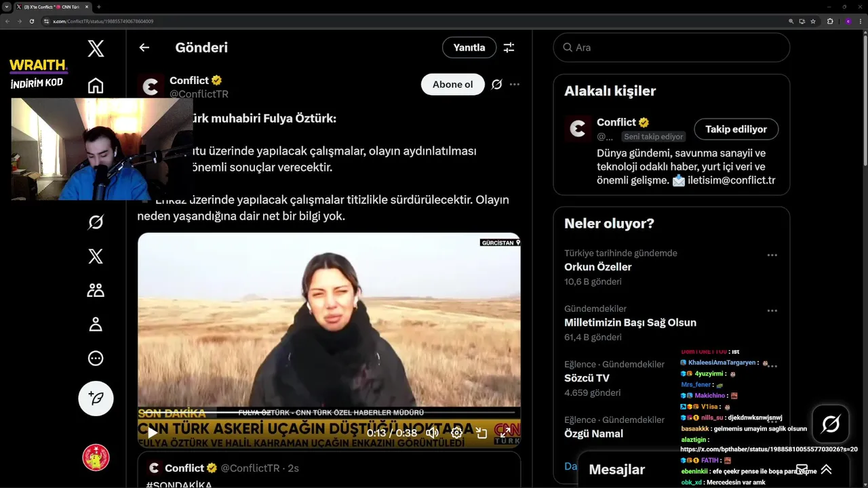Open Communities from the sidebar
The height and width of the screenshot is (488, 868).
96,290
